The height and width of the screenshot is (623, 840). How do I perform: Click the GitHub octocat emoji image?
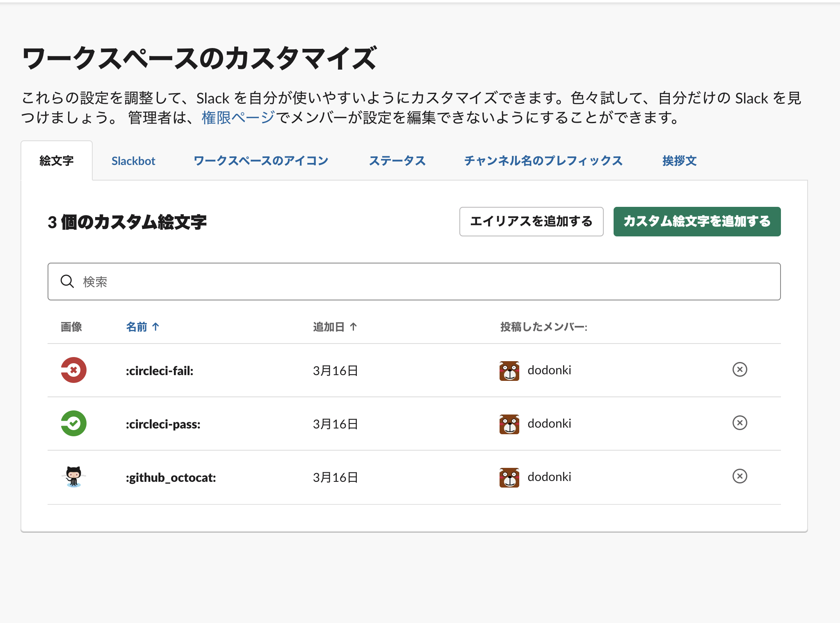tap(74, 476)
